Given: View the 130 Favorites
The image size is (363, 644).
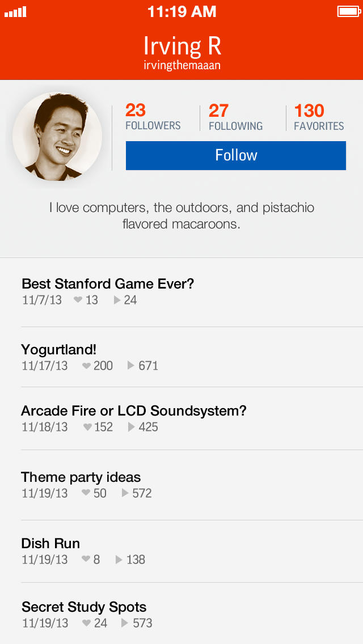Looking at the screenshot, I should (x=319, y=117).
